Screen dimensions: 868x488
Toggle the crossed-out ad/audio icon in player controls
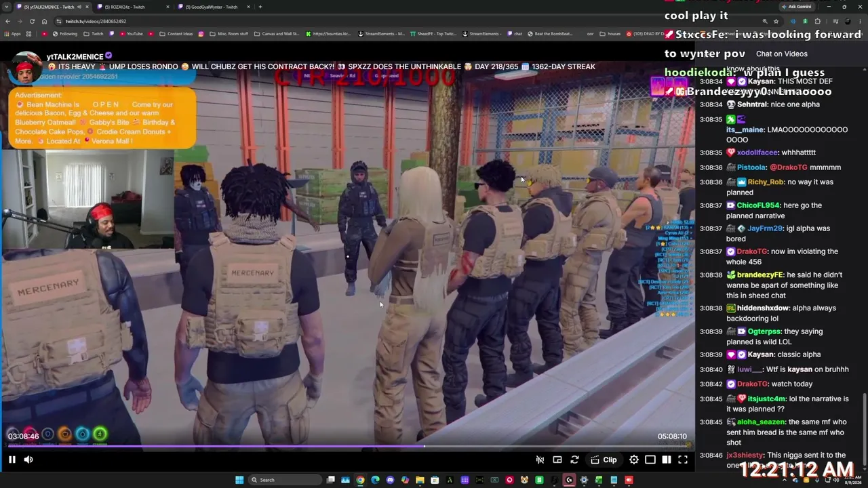pyautogui.click(x=540, y=460)
